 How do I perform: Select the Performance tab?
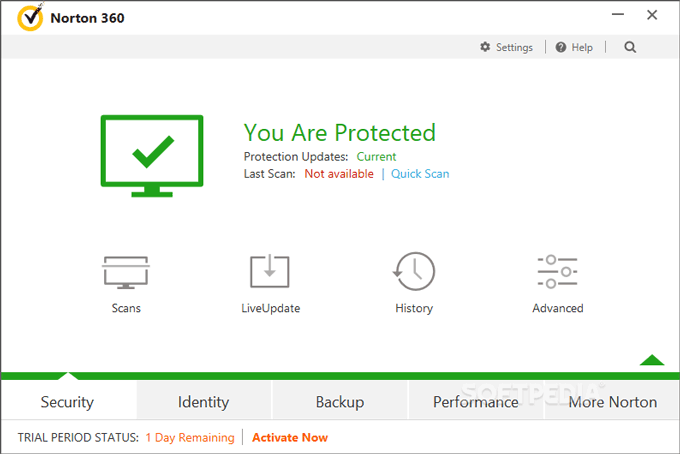[x=476, y=402]
